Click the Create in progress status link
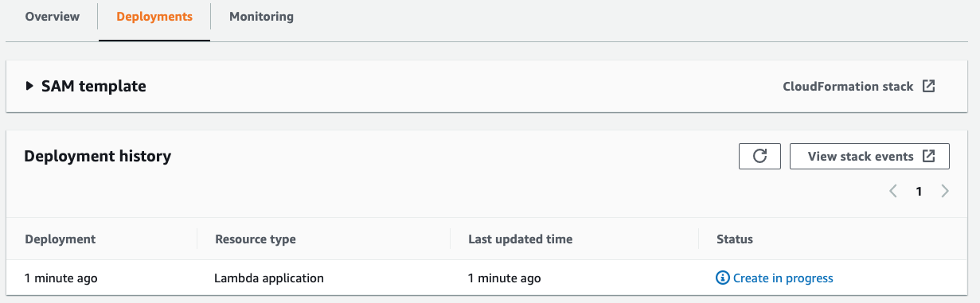980x303 pixels. 783,278
